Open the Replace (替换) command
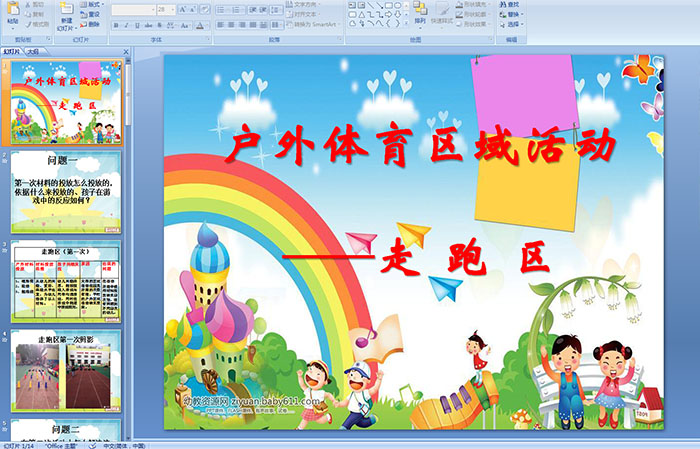Image resolution: width=700 pixels, height=449 pixels. 512,14
